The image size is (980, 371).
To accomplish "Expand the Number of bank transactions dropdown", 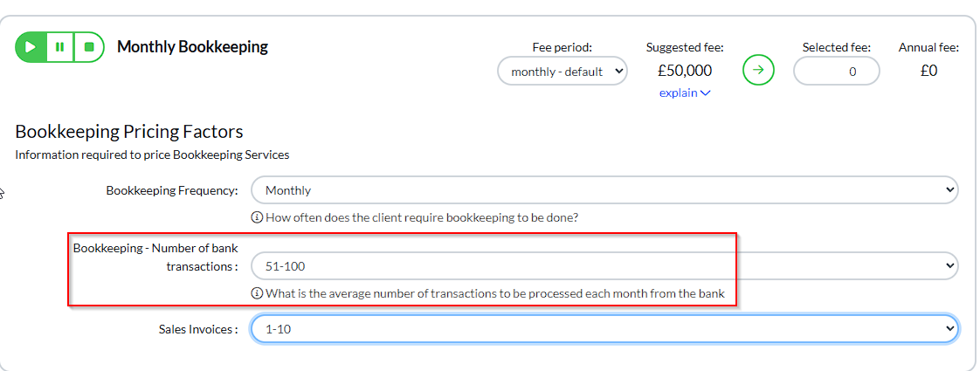I will [x=604, y=265].
